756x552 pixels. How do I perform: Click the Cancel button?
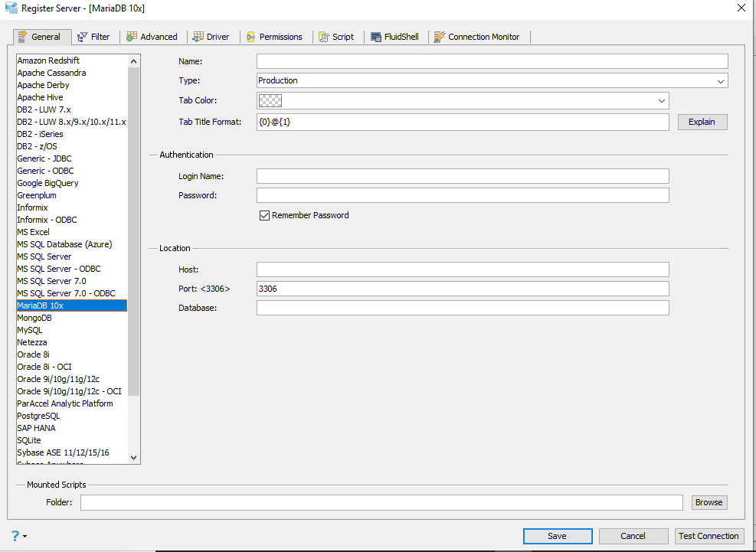tap(633, 536)
